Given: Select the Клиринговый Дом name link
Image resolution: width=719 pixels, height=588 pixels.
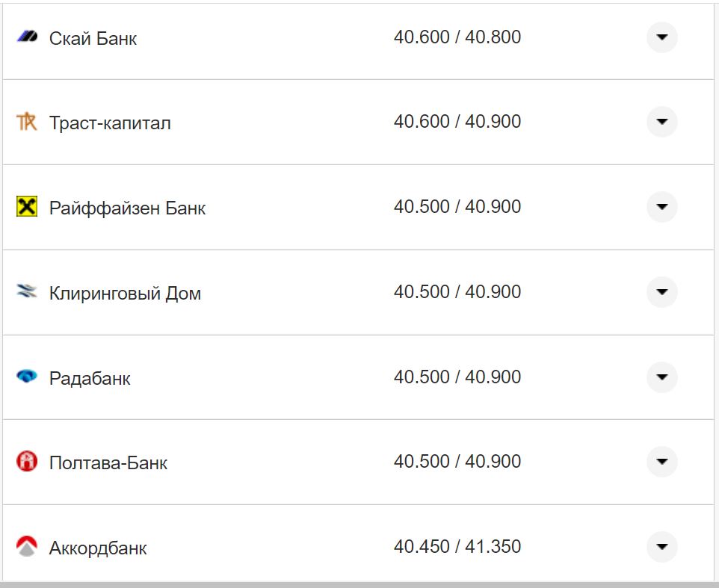Looking at the screenshot, I should coord(124,293).
